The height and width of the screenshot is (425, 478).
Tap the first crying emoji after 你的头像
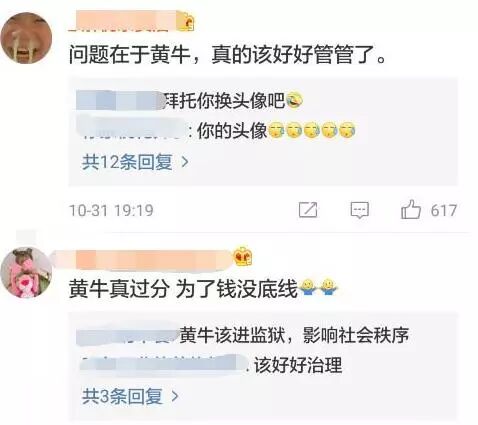(x=277, y=131)
